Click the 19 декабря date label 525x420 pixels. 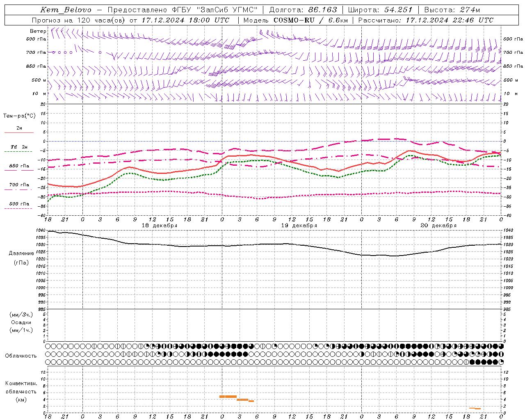click(299, 226)
